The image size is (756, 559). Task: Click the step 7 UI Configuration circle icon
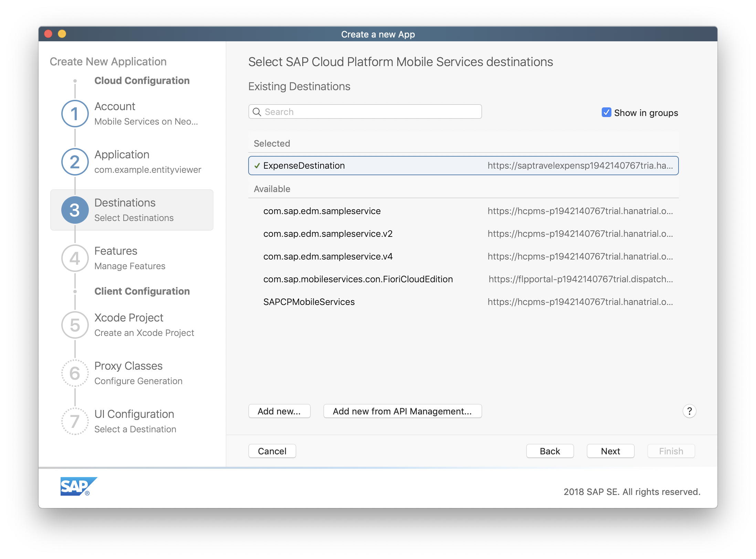(x=75, y=421)
